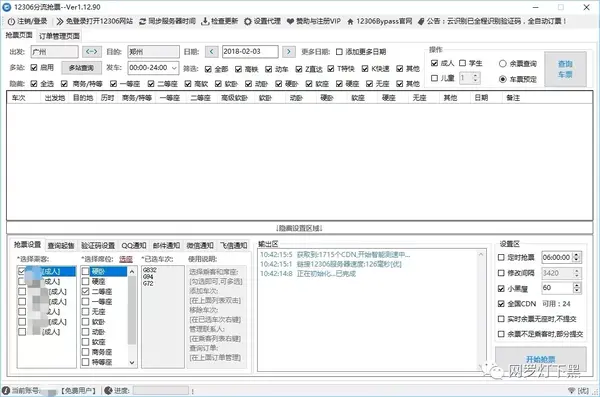Image resolution: width=600 pixels, height=397 pixels.
Task: Click the date field 2018-02-03
Action: pyautogui.click(x=250, y=51)
